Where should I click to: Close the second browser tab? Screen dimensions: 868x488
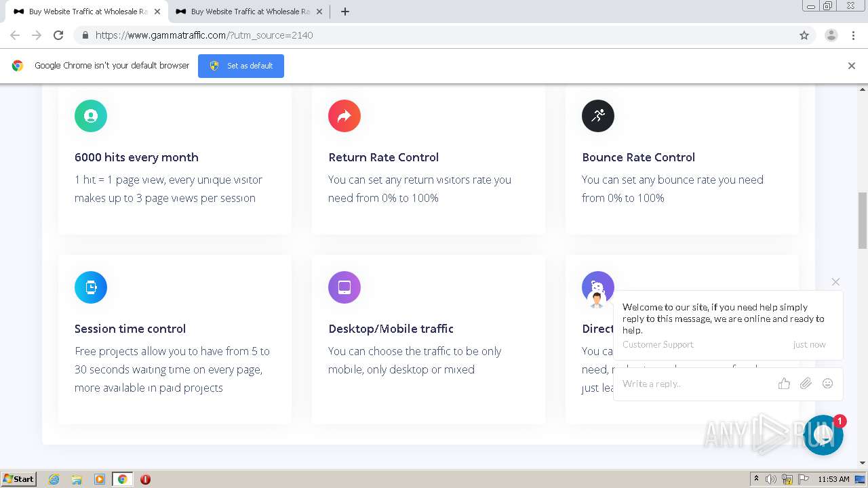pos(319,12)
